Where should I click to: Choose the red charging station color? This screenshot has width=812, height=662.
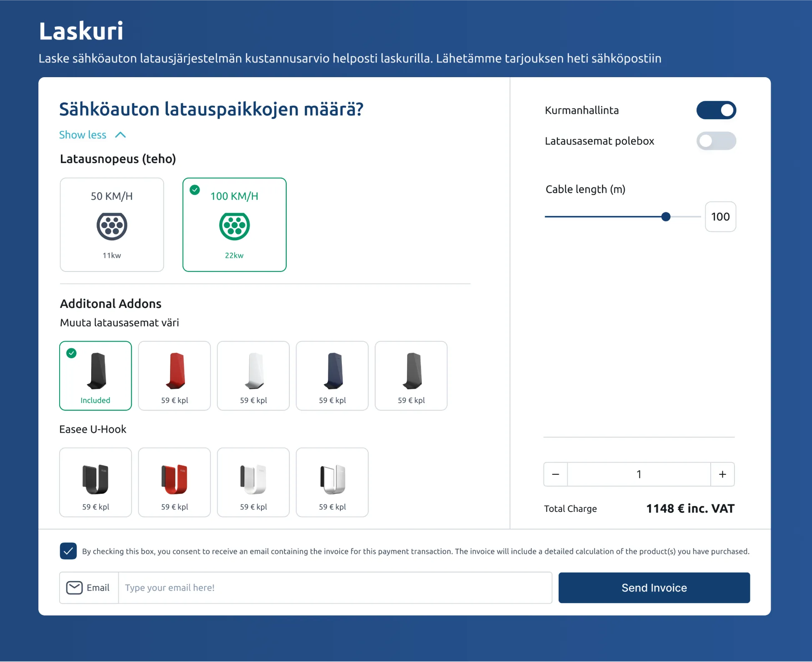point(174,375)
